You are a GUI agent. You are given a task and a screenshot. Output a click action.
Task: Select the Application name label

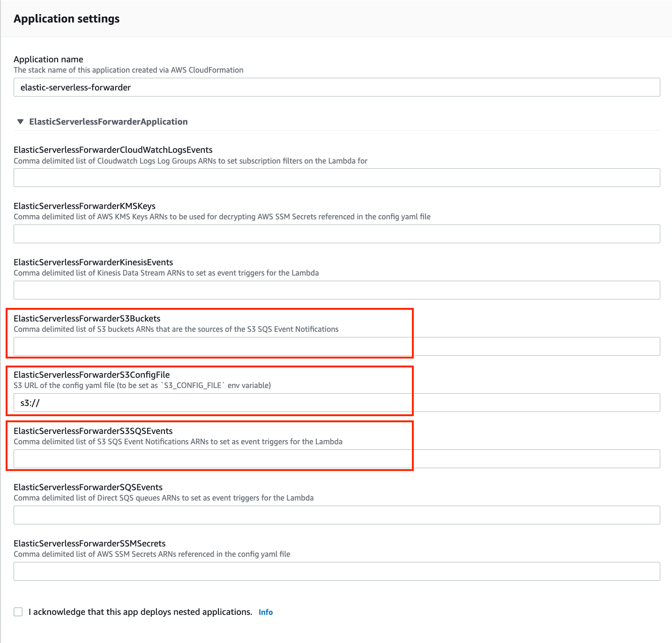coord(48,59)
